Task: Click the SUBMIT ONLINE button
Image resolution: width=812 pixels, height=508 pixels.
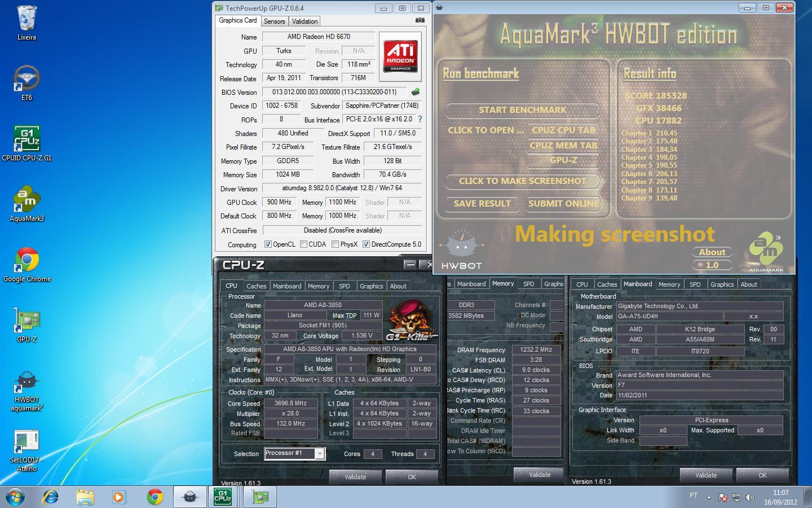Action: tap(563, 204)
